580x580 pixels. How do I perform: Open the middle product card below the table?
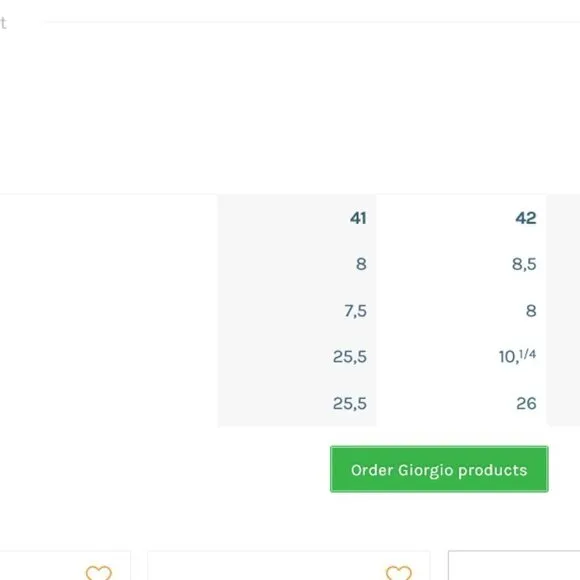[x=289, y=566]
